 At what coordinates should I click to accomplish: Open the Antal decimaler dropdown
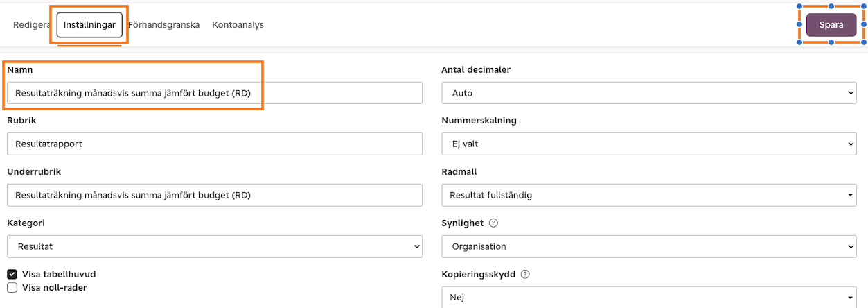click(649, 93)
